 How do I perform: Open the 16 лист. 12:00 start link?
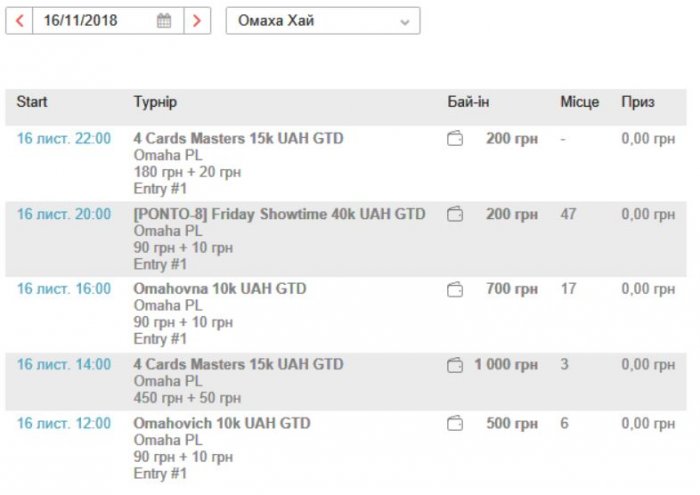[64, 424]
